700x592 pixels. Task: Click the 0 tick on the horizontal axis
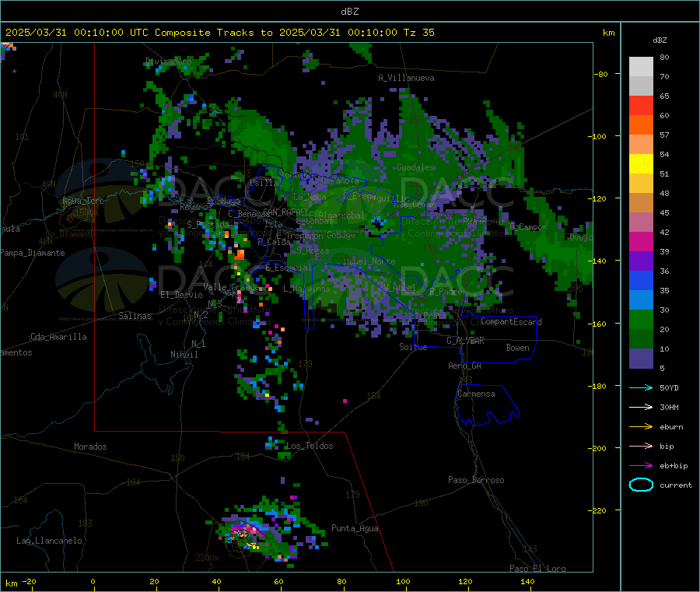(93, 581)
